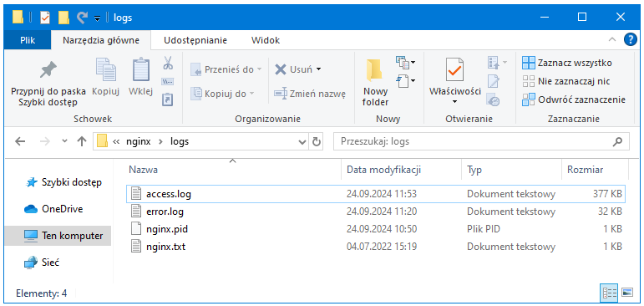Collapse the ribbon with the chevron
644x306 pixels.
612,39
